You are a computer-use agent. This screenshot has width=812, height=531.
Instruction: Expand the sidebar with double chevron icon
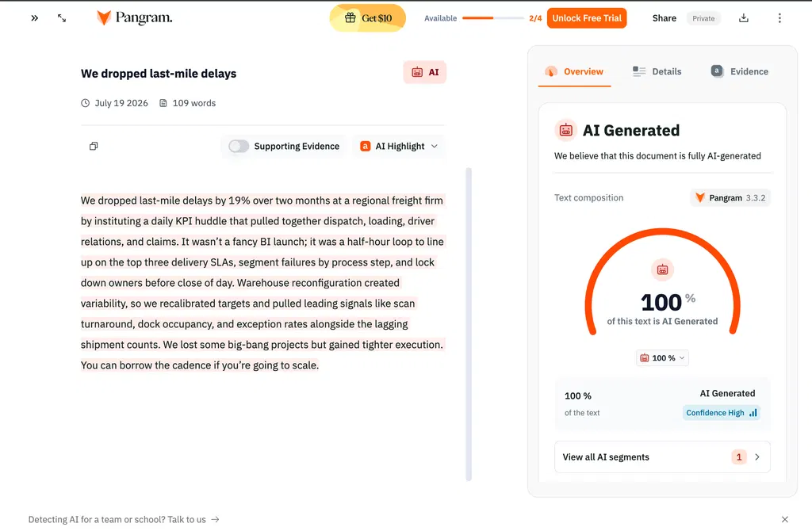34,18
